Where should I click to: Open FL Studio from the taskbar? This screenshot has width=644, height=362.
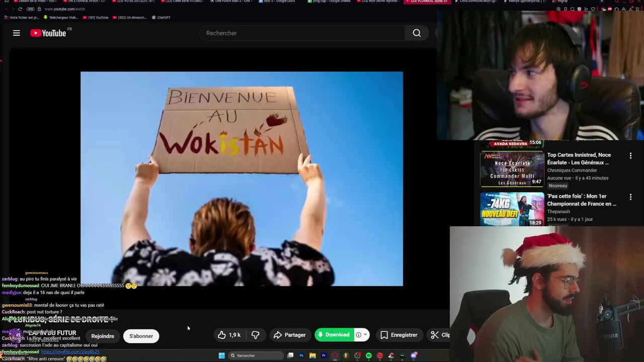click(346, 355)
